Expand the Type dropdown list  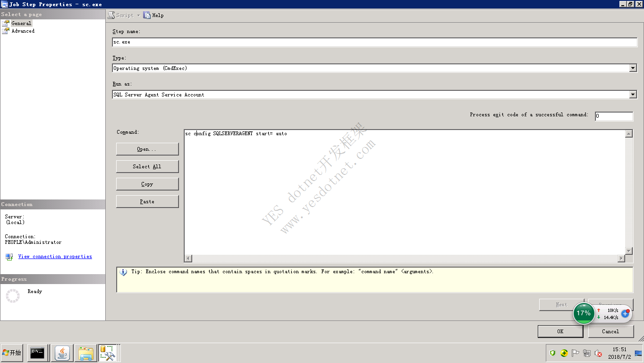633,68
